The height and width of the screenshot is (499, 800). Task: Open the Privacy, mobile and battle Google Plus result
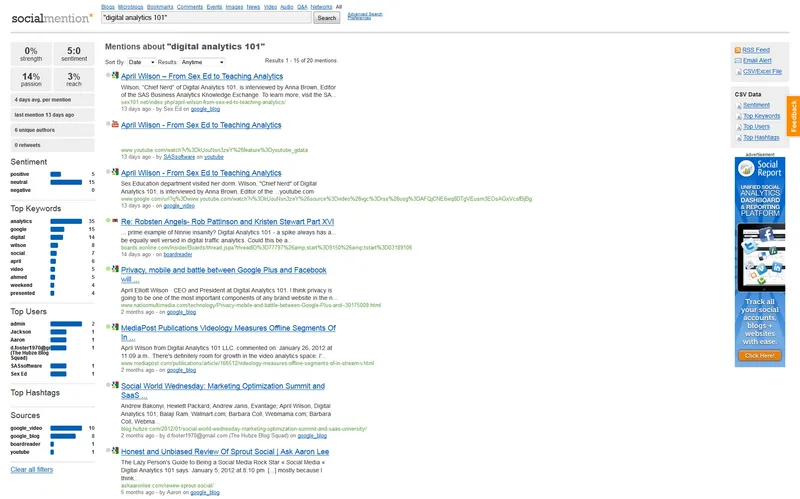[223, 275]
